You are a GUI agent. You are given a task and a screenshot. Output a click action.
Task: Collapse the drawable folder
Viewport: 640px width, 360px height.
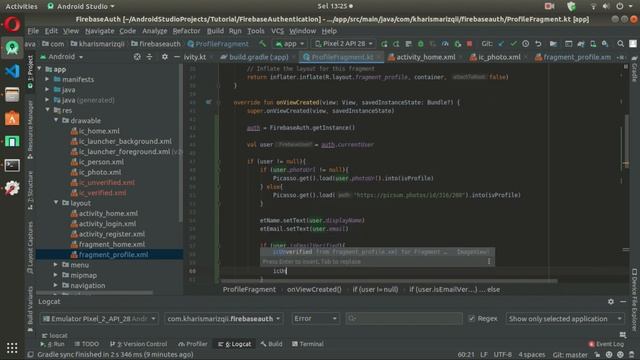tap(56, 120)
